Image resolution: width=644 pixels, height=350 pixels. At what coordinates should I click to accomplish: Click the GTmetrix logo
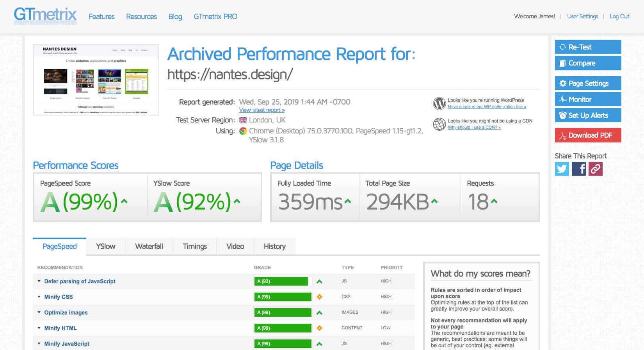45,16
